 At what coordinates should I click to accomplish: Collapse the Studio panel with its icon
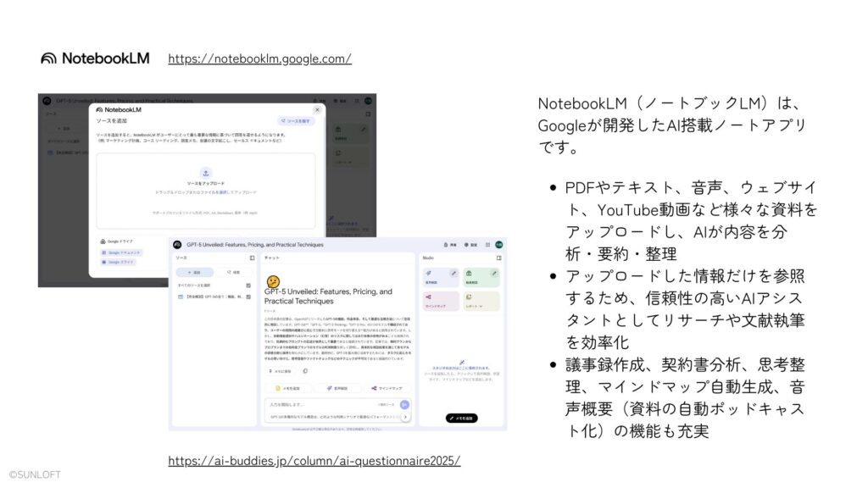(498, 258)
